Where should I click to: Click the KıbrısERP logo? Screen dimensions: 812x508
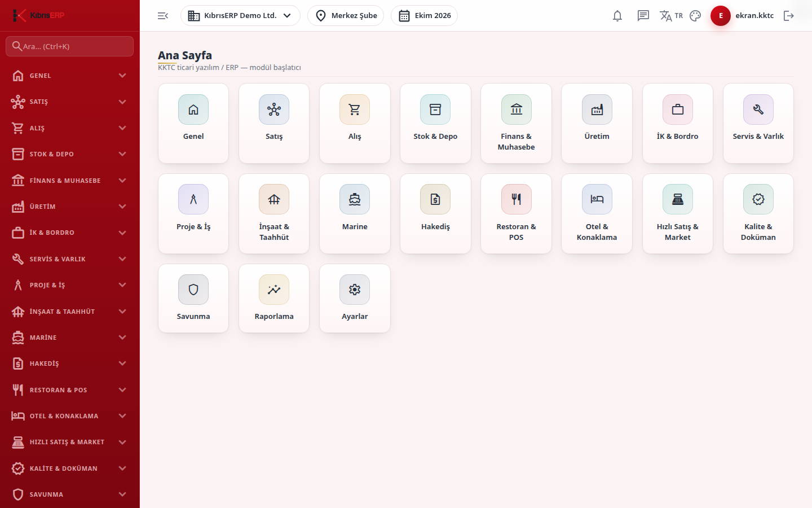pyautogui.click(x=39, y=15)
